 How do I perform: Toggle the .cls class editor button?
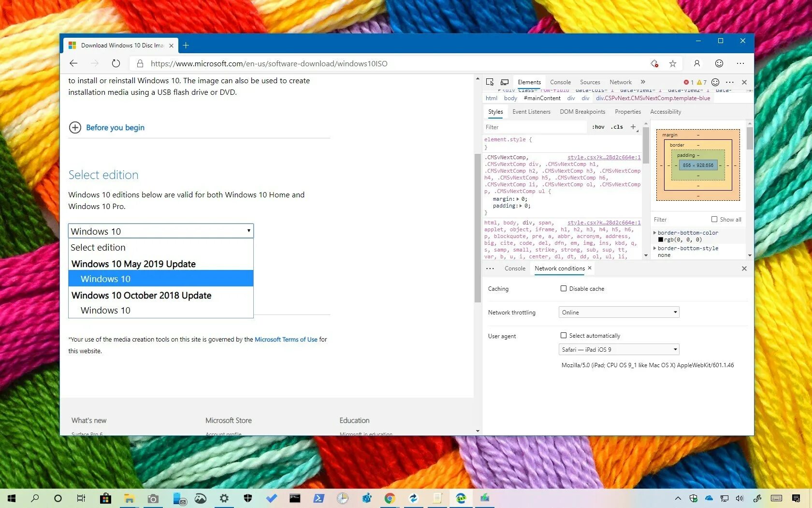pos(617,127)
